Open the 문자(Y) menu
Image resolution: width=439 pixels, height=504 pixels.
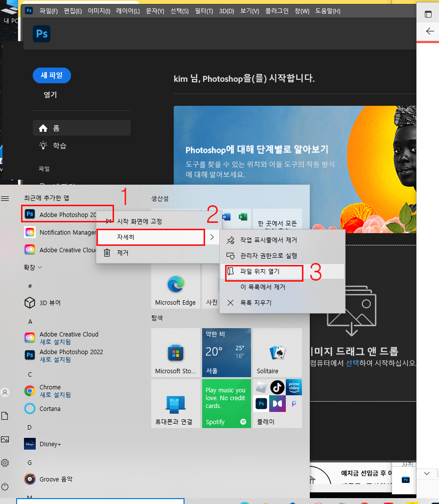pos(155,11)
